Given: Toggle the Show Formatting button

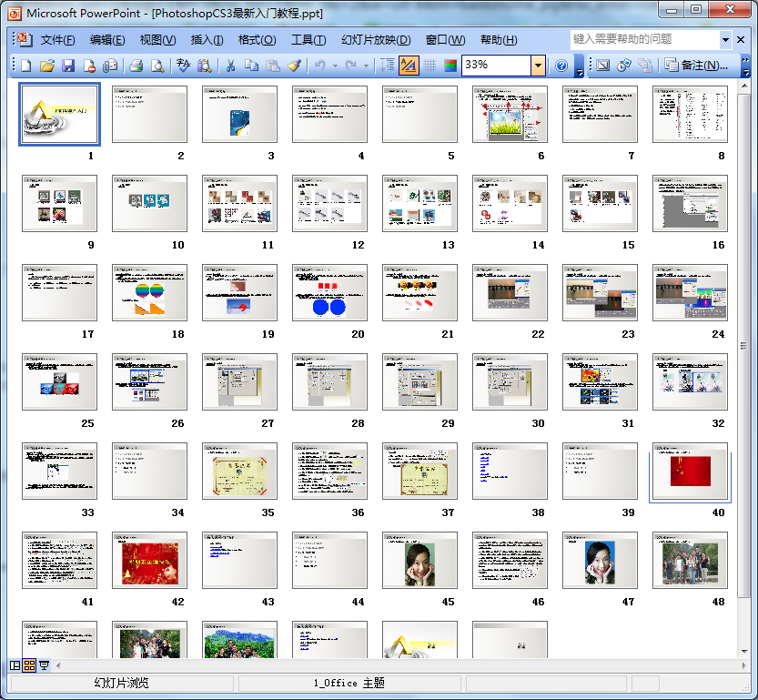Looking at the screenshot, I should click(409, 66).
